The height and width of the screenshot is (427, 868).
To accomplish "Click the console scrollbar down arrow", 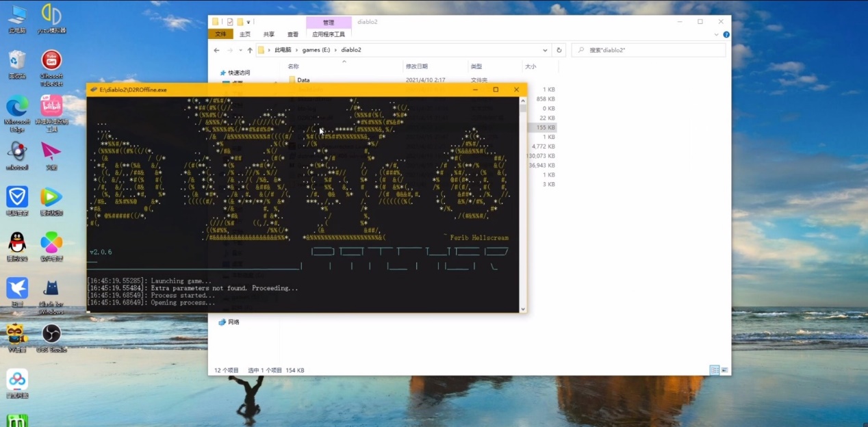I will click(x=523, y=309).
